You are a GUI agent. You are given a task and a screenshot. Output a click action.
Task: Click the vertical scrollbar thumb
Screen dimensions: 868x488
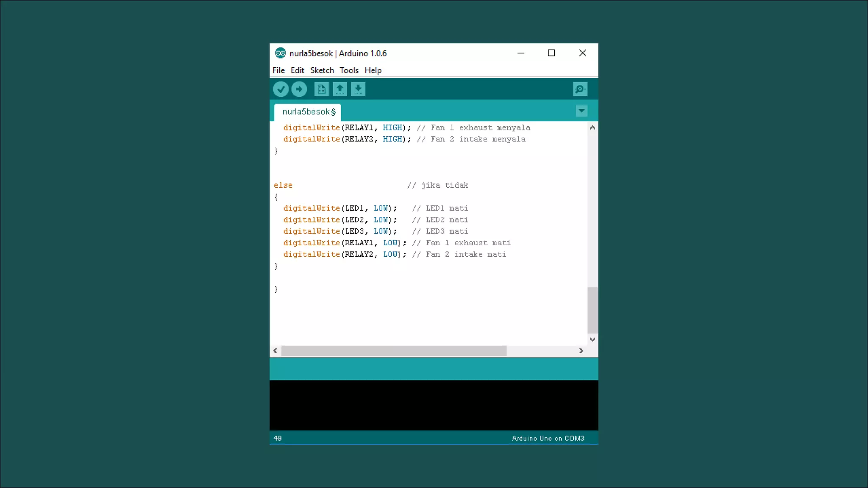coord(593,311)
